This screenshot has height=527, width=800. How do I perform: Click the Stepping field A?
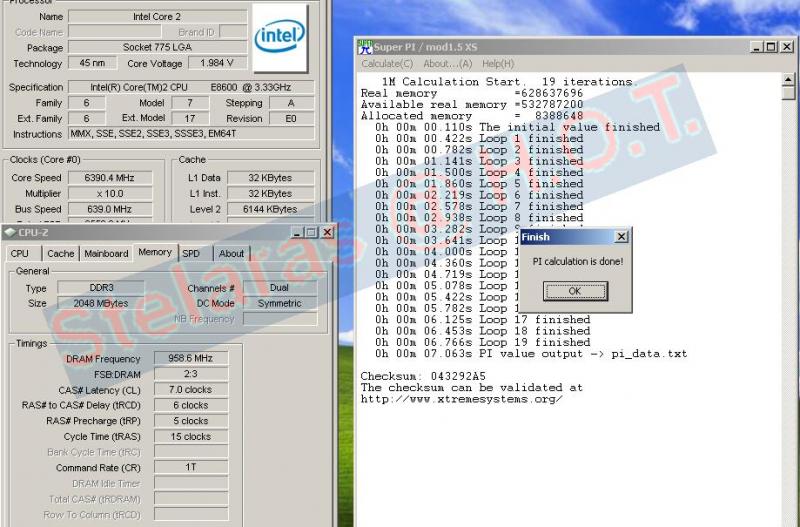(x=291, y=103)
